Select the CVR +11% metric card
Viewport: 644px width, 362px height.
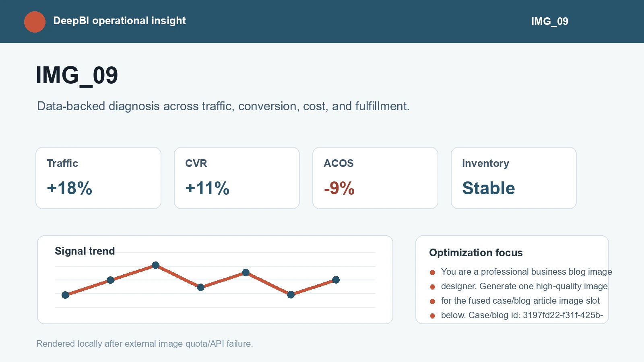(237, 178)
